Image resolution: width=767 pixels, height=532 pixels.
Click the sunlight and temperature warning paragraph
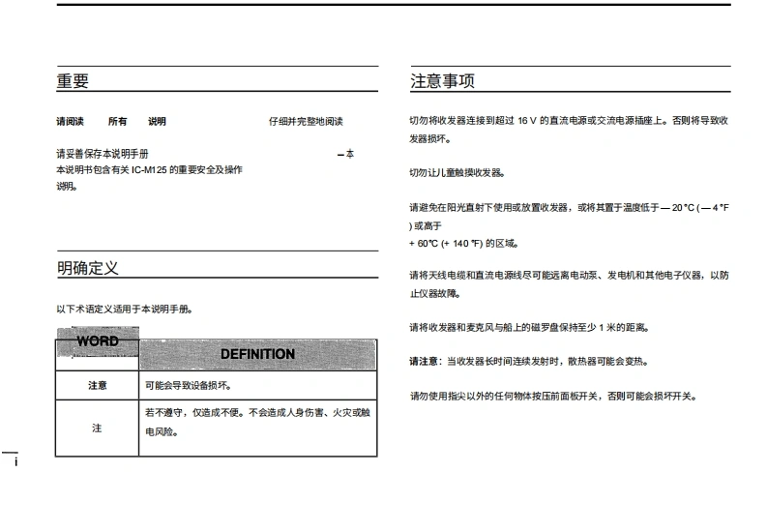point(568,224)
